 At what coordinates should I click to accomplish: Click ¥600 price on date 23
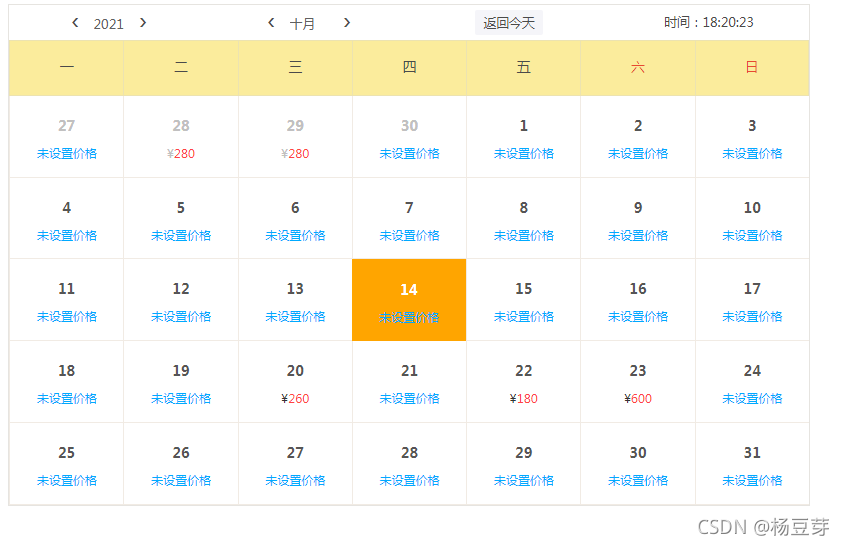[638, 399]
